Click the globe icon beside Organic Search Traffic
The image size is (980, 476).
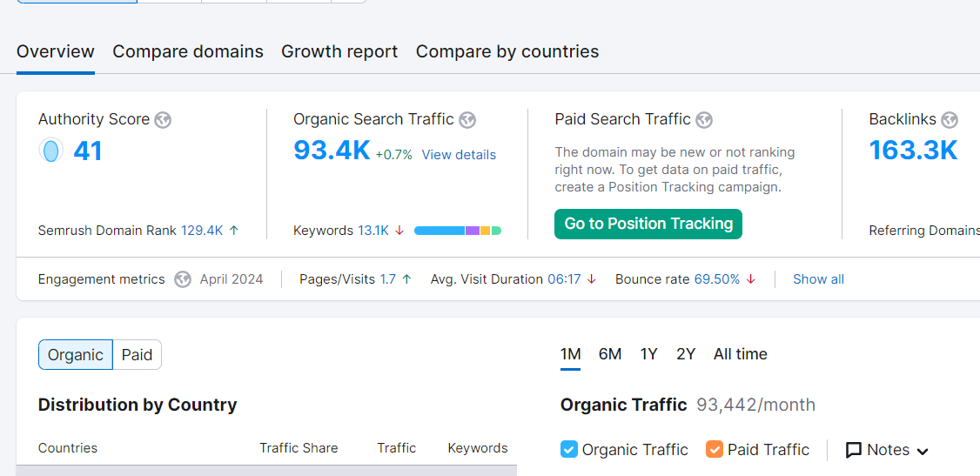pos(467,120)
